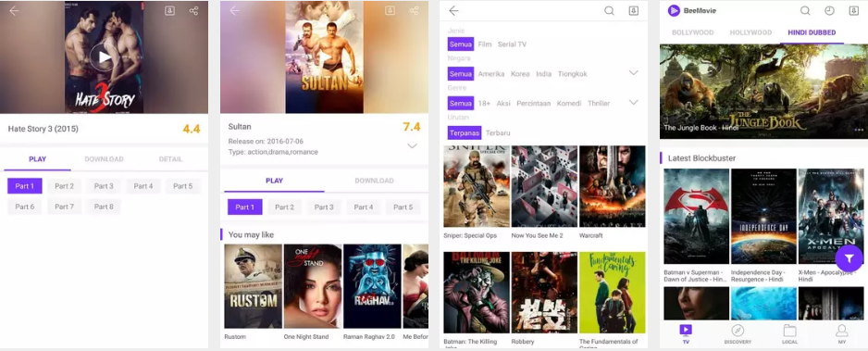Select Part 2 of Sultan
Screen dimensions: 868x351
284,207
